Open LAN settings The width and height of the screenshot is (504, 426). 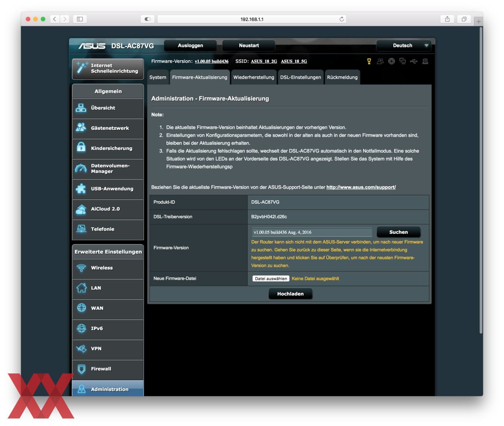pos(108,288)
